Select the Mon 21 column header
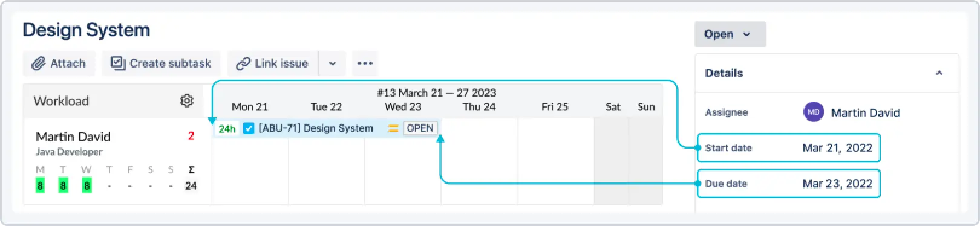Screen dimensions: 980x226 [250, 107]
